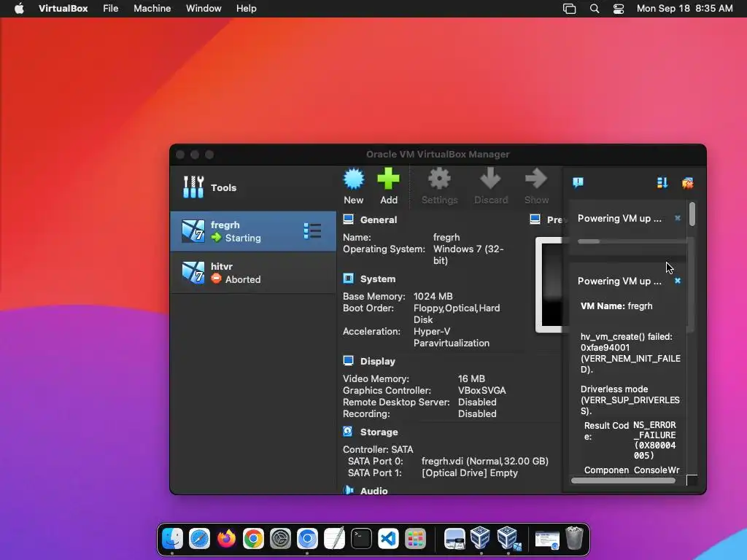Click the screen mirroring menu bar icon
Viewport: 747px width, 560px height.
click(x=569, y=9)
